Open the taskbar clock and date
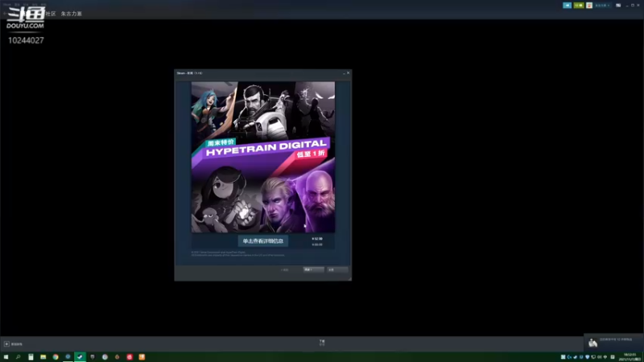 click(630, 357)
